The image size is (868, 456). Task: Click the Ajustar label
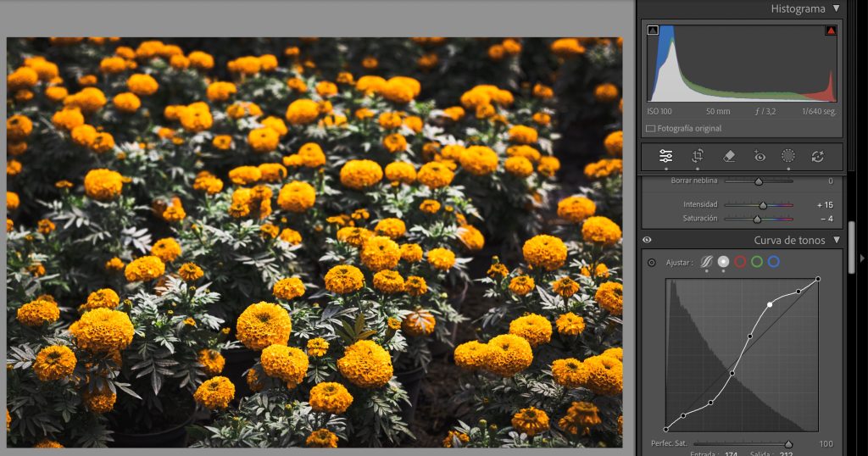point(679,263)
